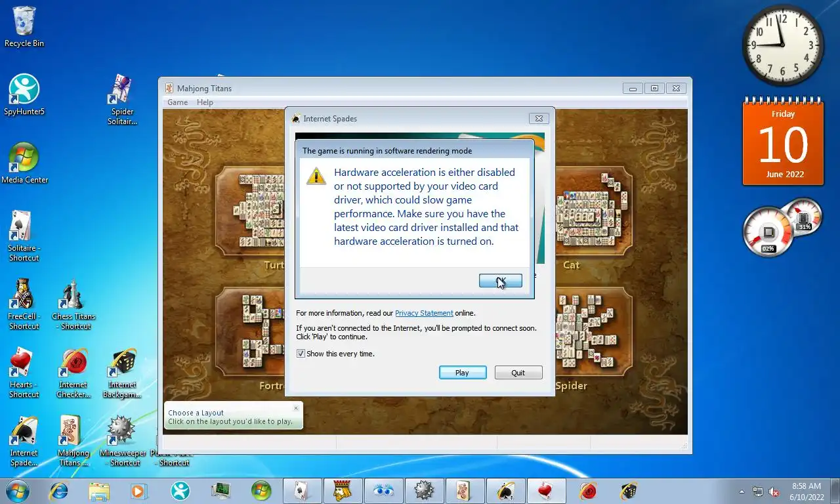This screenshot has width=840, height=504.
Task: Switch to Internet Checkers taskbar icon
Action: [x=588, y=491]
